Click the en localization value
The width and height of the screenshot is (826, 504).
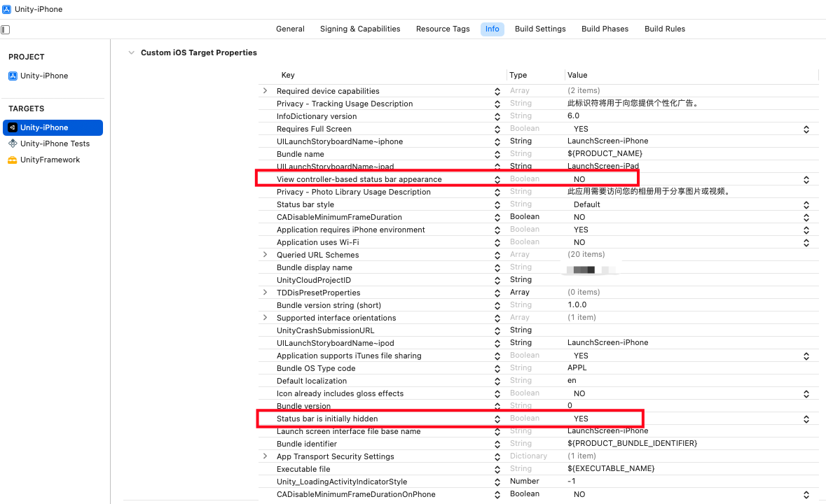click(x=572, y=380)
